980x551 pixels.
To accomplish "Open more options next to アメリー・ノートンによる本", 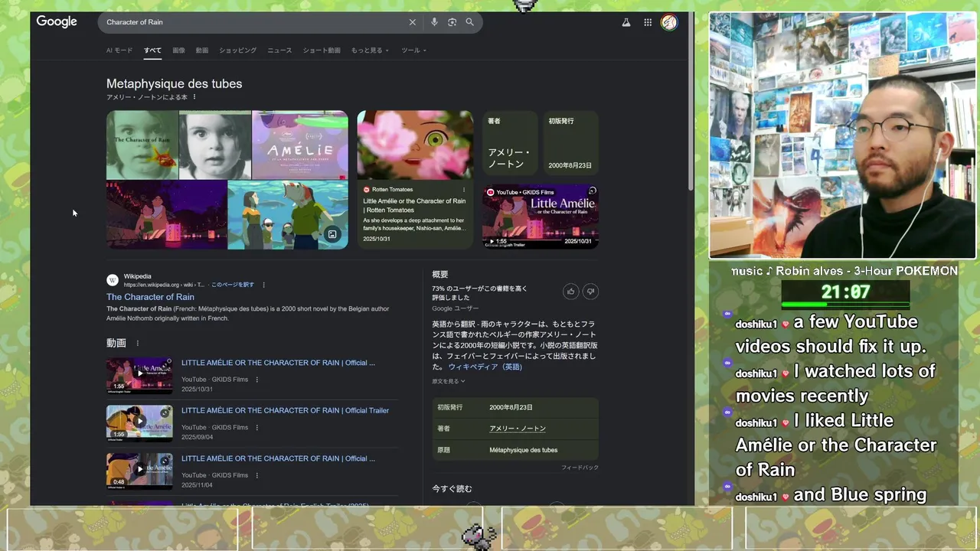I will pos(194,97).
